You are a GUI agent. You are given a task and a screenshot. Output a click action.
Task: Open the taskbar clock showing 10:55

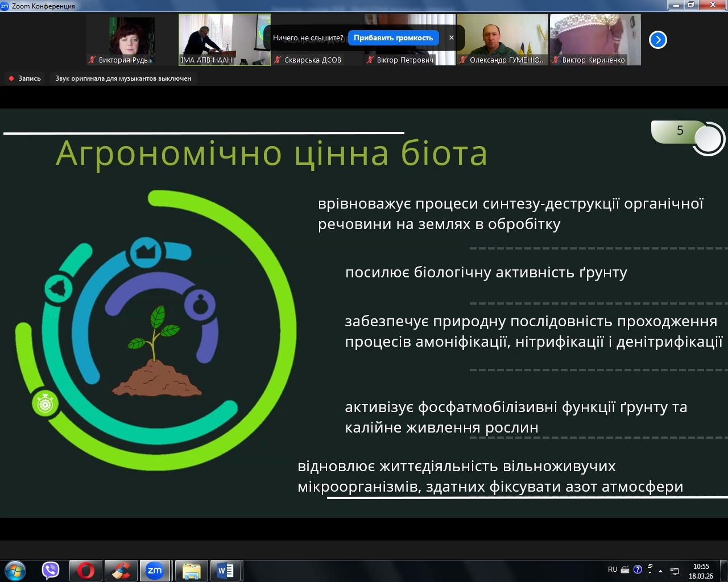701,571
